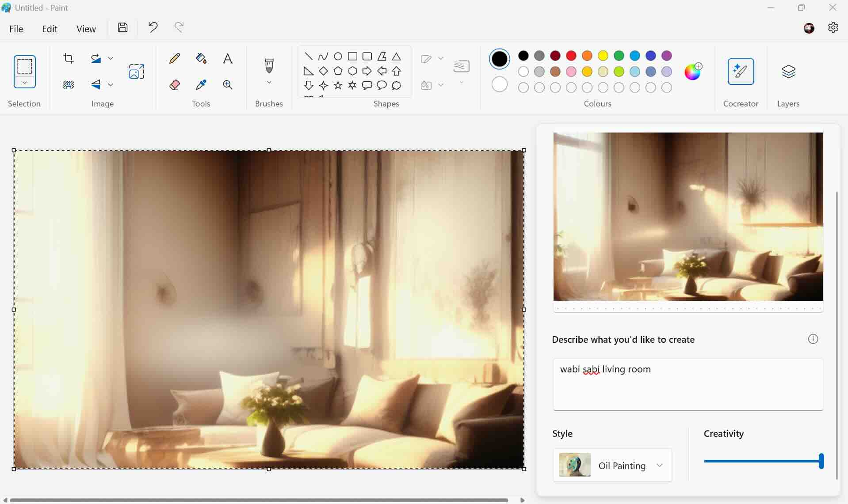Select the Right arrow shape
848x504 pixels.
coord(367,71)
